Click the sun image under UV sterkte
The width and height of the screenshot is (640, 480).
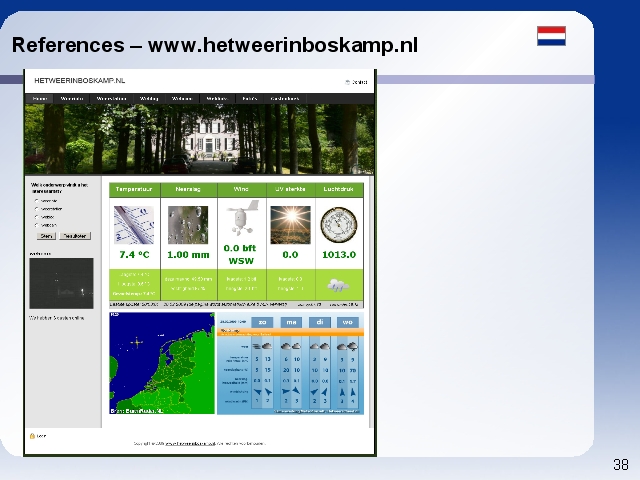click(x=290, y=225)
